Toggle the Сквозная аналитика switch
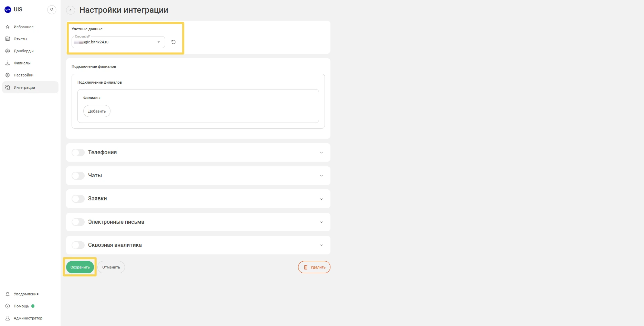This screenshot has height=326, width=644. pos(78,245)
